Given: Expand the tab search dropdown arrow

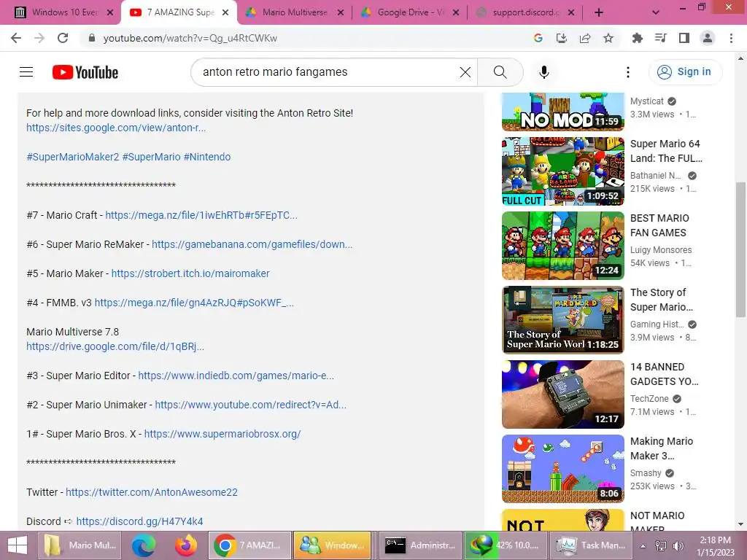Looking at the screenshot, I should click(656, 12).
